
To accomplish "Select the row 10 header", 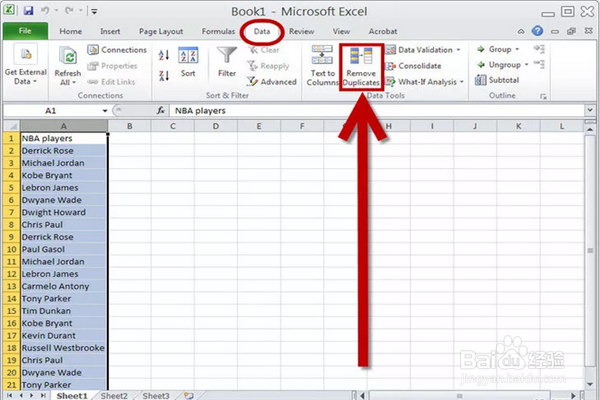I will [11, 249].
